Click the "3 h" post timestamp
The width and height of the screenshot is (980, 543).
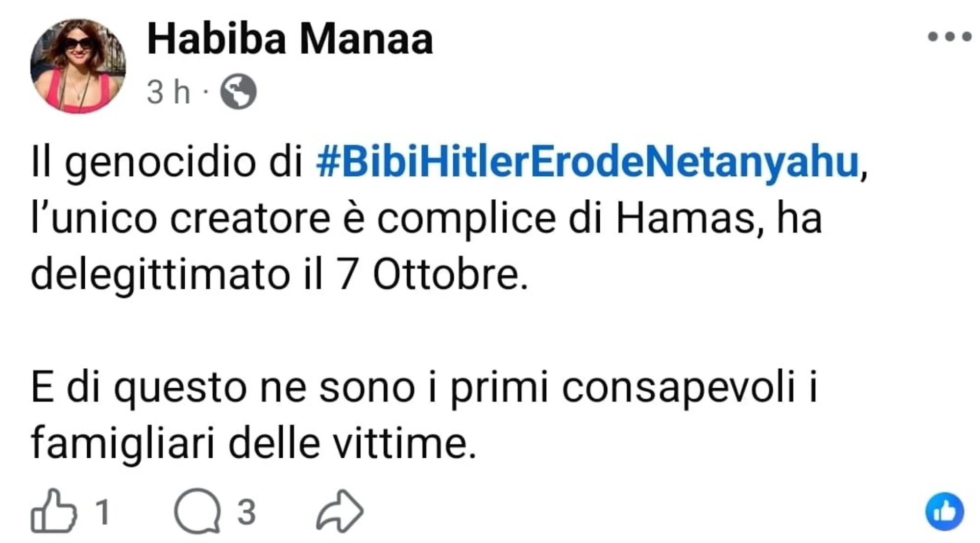pos(168,92)
